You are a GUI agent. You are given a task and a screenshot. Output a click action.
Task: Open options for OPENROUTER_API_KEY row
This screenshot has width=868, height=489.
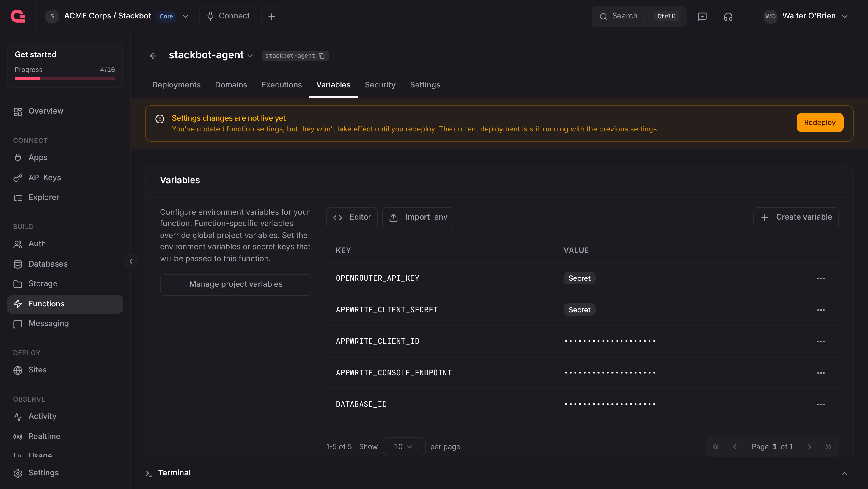coord(821,279)
